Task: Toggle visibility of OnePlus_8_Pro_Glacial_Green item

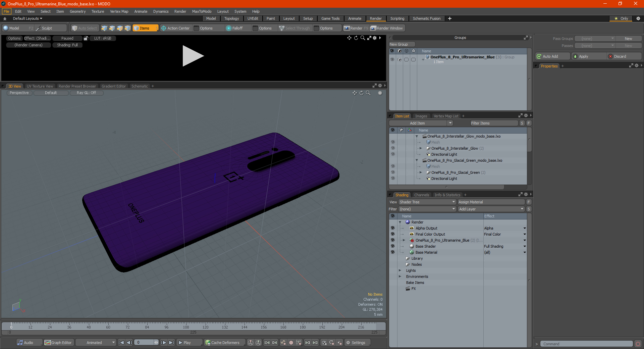Action: pyautogui.click(x=393, y=172)
